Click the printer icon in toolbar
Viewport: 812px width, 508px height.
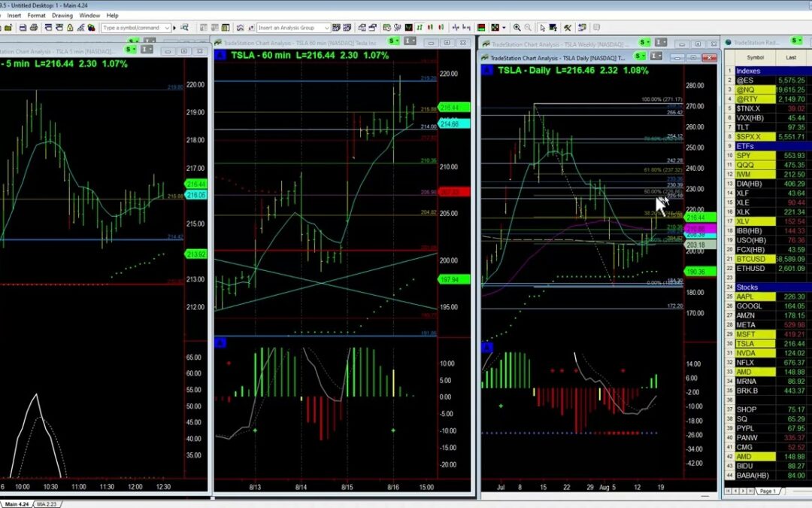click(34, 28)
